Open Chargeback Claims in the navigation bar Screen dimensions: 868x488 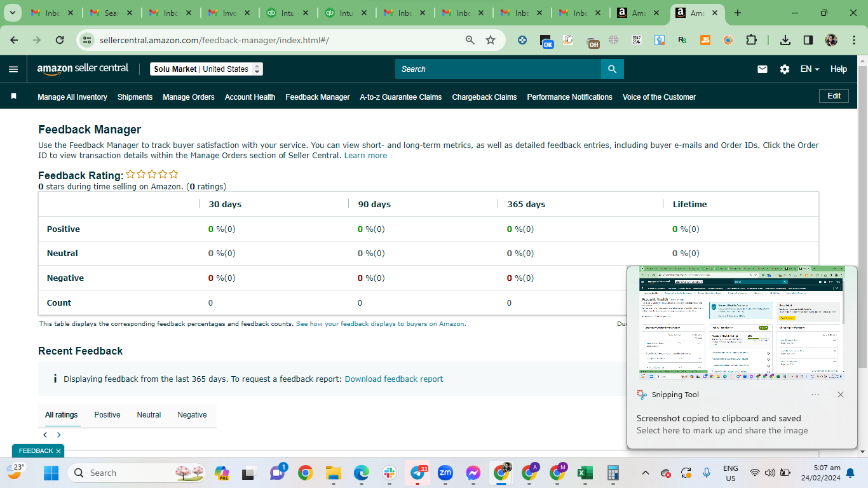(x=484, y=97)
